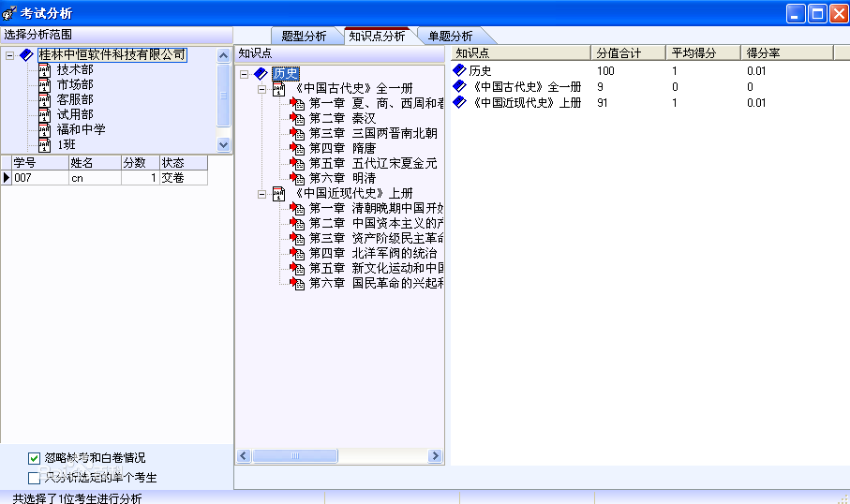Click the chapter icon for 第四章 北洋军阀的统治
This screenshot has width=850, height=504.
pyautogui.click(x=297, y=253)
